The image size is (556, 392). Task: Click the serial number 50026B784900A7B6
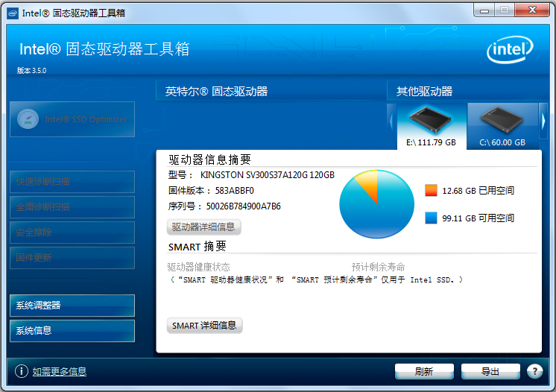click(243, 206)
